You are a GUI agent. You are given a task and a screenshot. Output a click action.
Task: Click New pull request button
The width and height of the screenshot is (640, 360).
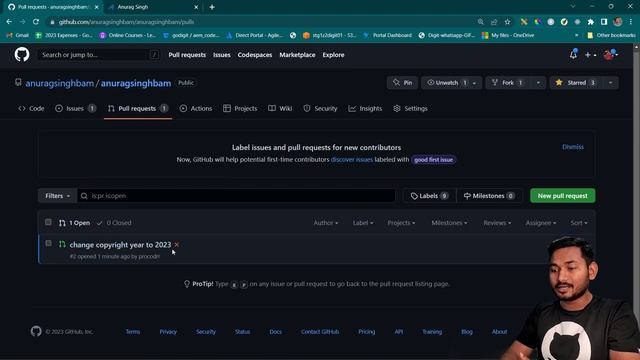[x=562, y=196]
